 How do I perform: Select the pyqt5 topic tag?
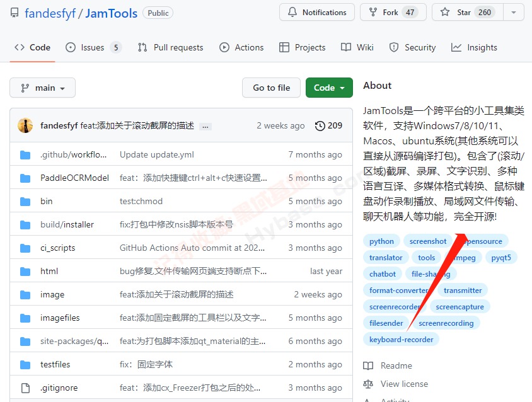tap(501, 258)
